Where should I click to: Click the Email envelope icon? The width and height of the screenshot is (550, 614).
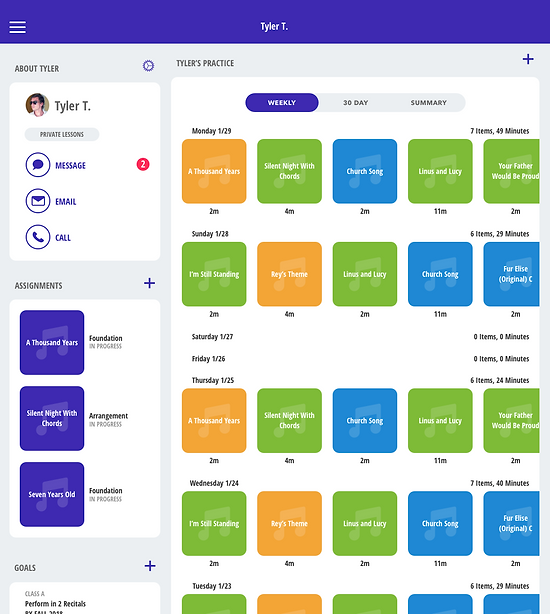38,201
